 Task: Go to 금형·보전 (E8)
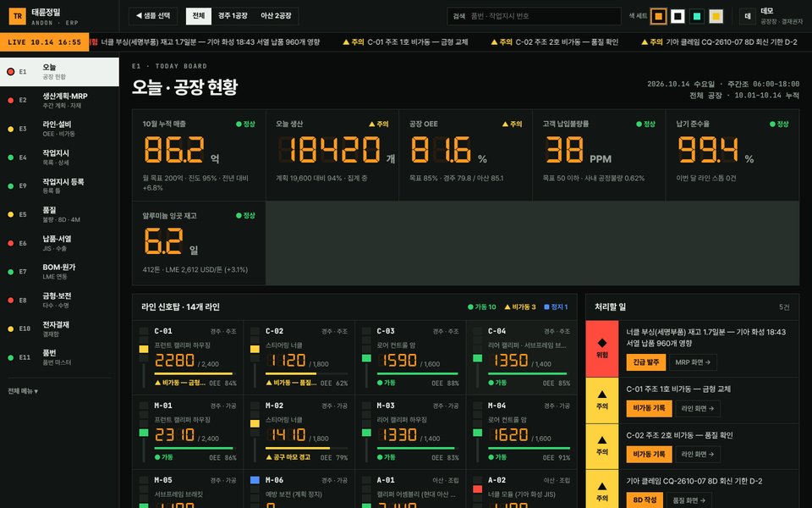pyautogui.click(x=59, y=300)
